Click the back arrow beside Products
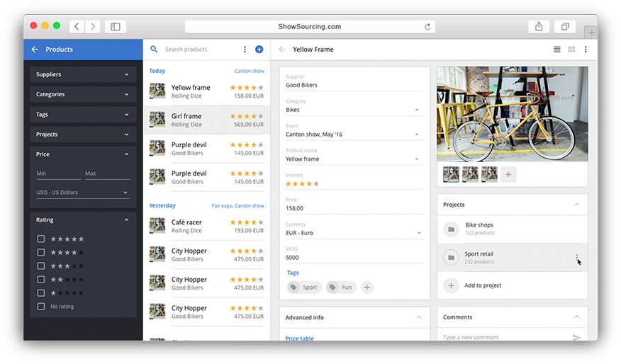Viewport: 621px width, 364px height. tap(35, 50)
